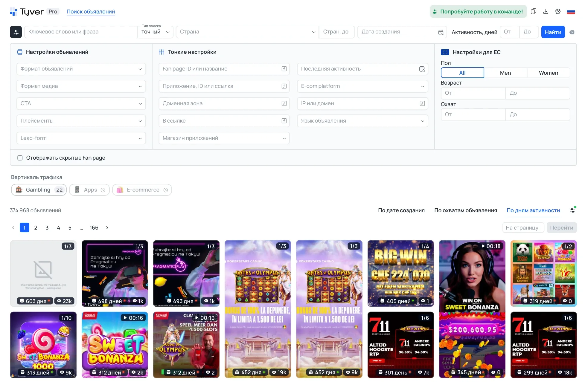Open the Lead-form dropdown
This screenshot has height=382, width=588.
coord(81,138)
